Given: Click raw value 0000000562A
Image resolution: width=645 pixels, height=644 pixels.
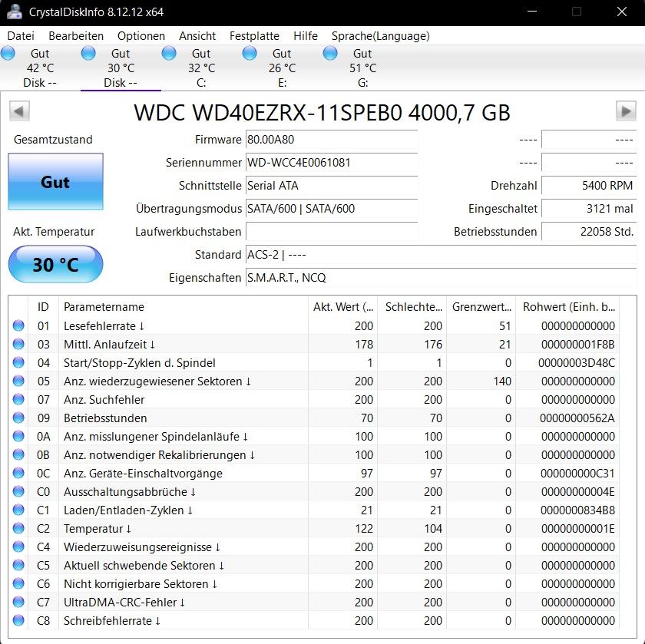Looking at the screenshot, I should tap(577, 418).
